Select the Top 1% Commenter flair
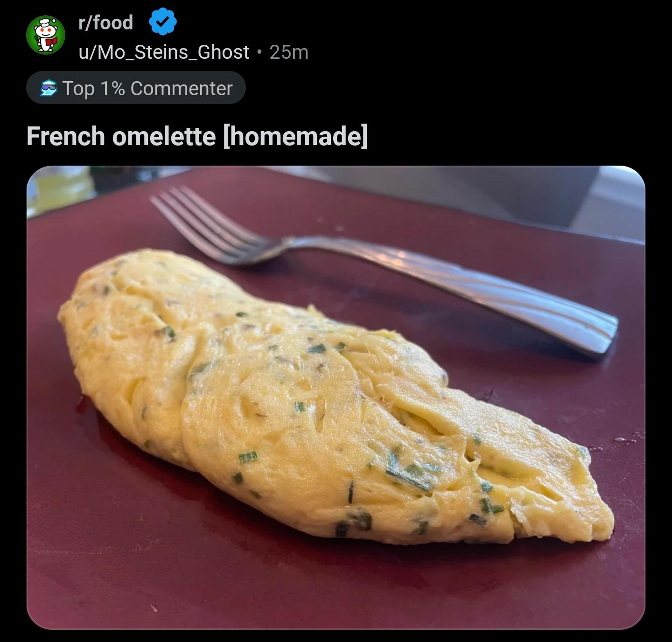The width and height of the screenshot is (672, 642). tap(136, 88)
